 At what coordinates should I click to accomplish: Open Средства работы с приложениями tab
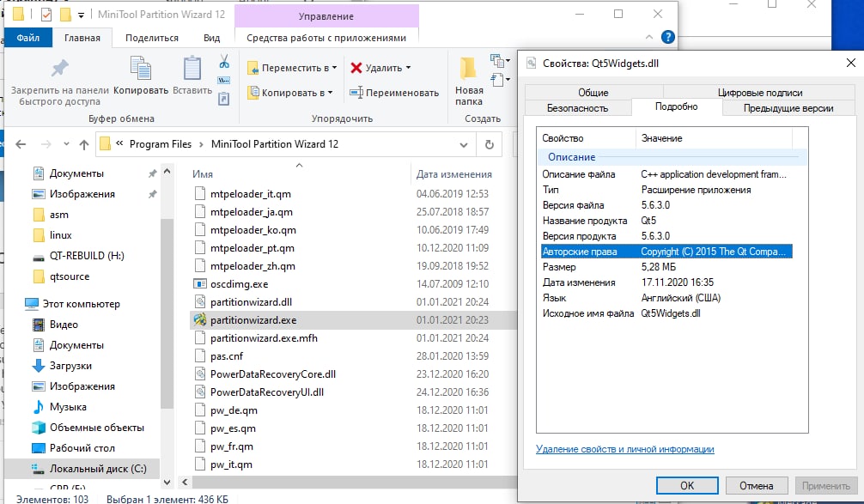click(x=326, y=38)
